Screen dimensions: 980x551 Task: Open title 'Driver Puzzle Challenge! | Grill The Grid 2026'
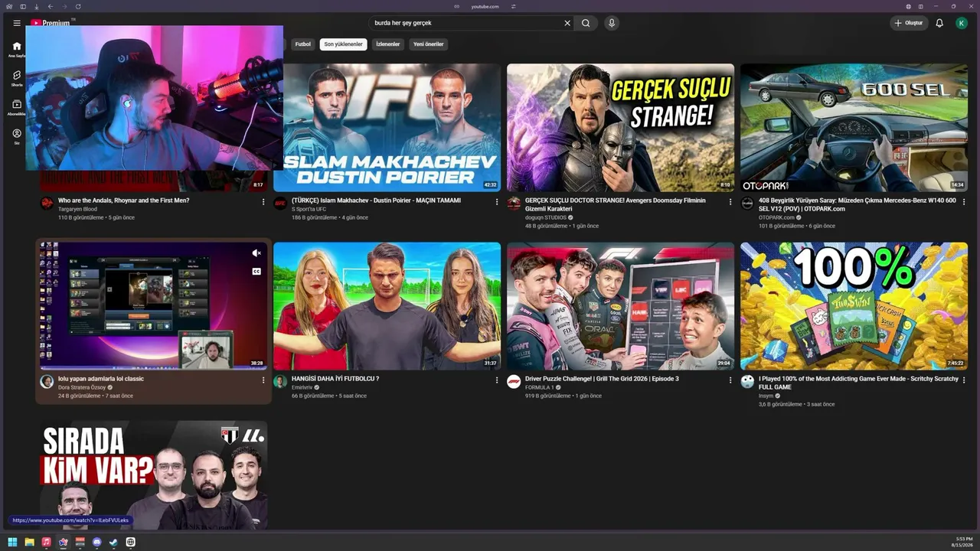602,379
